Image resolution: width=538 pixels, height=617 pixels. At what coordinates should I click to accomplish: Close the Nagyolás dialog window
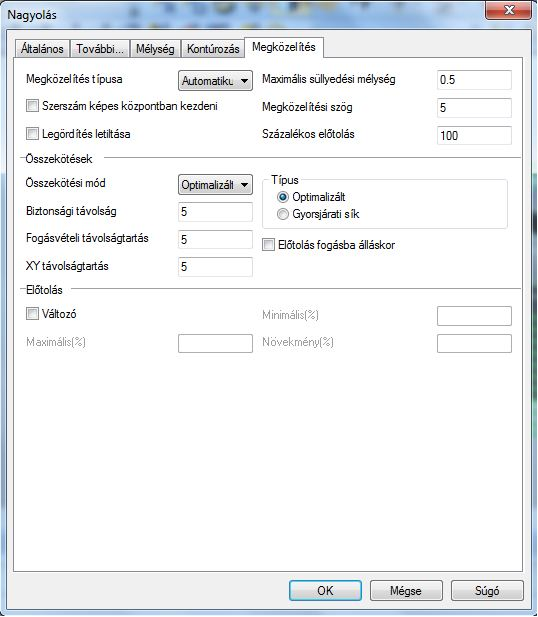pos(508,10)
